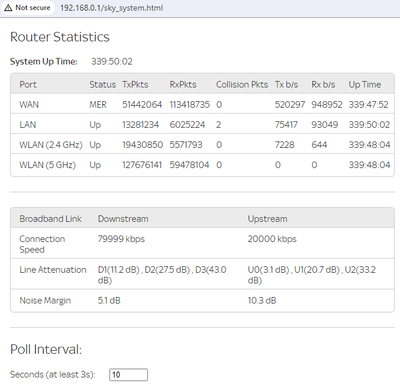Click downstream noise margin 5.1 dB
Viewport: 400px width, 384px height.
click(x=109, y=301)
